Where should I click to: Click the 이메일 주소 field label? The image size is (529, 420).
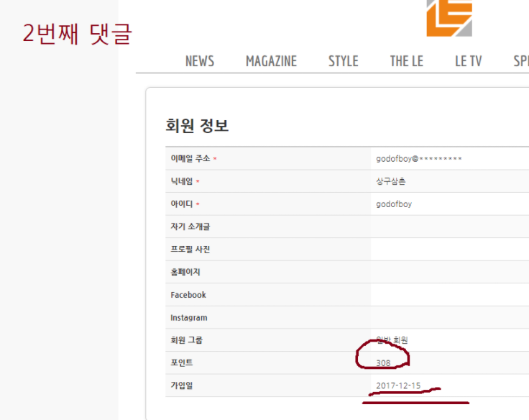coord(190,159)
